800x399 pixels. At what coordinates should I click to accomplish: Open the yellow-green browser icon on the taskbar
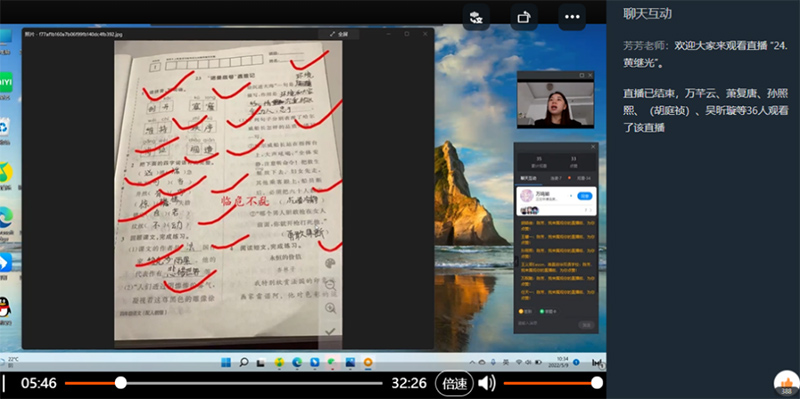pyautogui.click(x=279, y=362)
